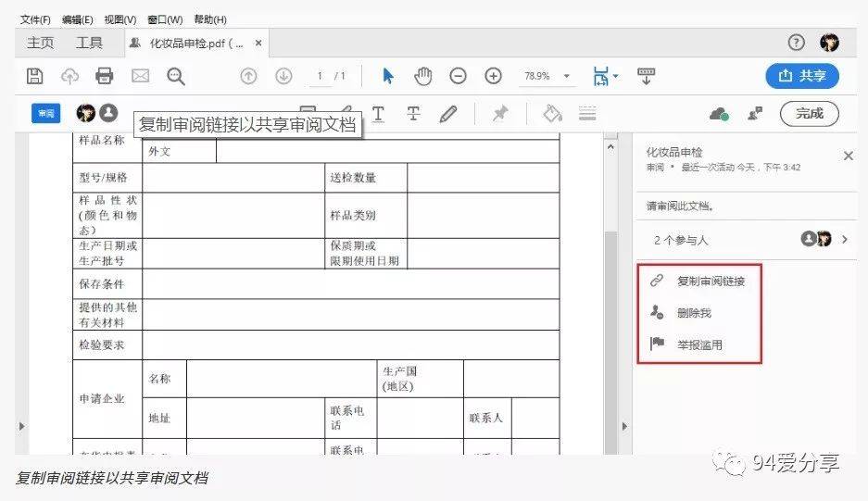Expand the left navigation pane arrow
868x501 pixels.
point(21,426)
